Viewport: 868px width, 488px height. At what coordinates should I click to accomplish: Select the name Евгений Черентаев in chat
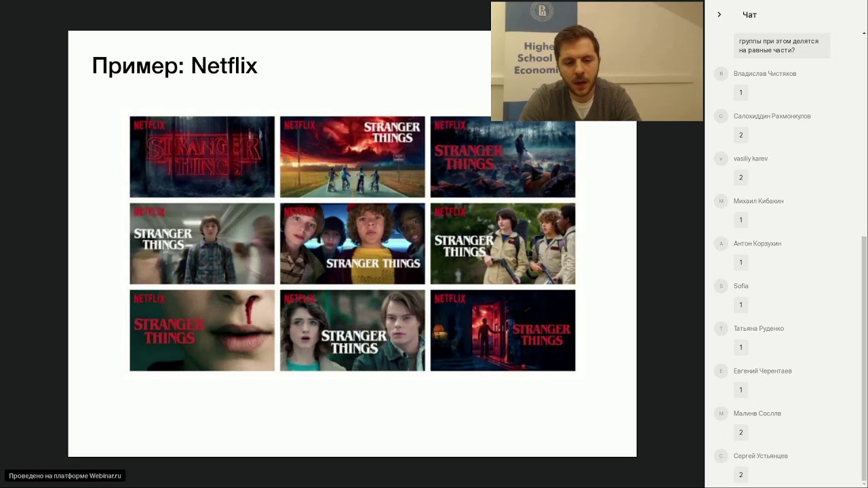pos(762,371)
